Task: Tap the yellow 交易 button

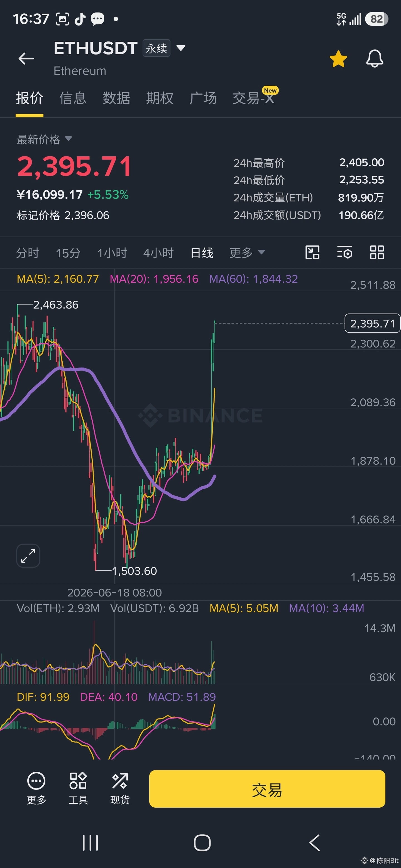Action: click(x=267, y=788)
